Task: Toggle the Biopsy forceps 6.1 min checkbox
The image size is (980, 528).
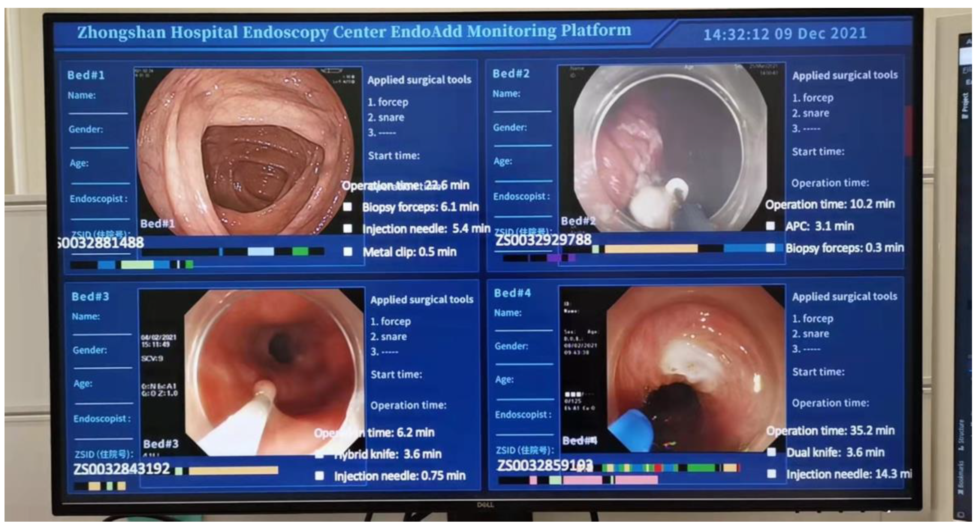Action: coord(347,207)
